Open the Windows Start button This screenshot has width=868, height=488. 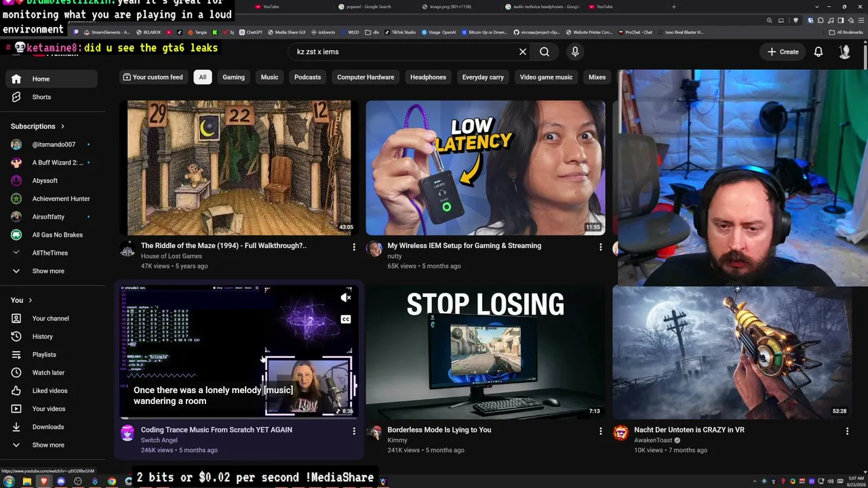[9, 481]
